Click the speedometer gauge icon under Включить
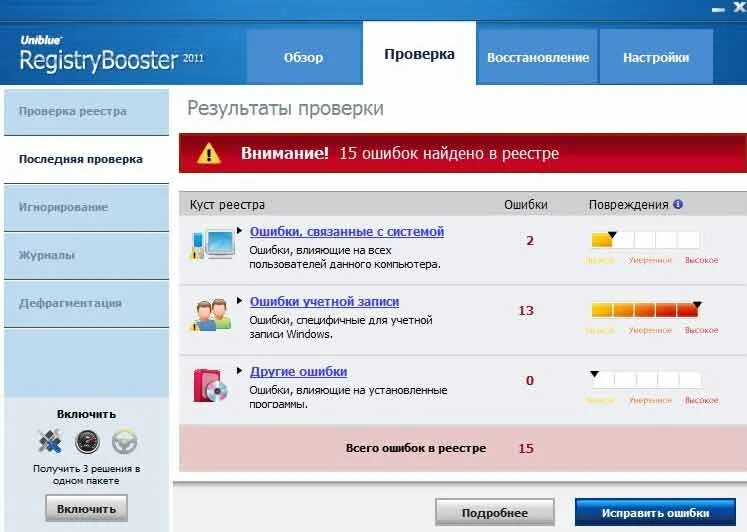 (87, 442)
